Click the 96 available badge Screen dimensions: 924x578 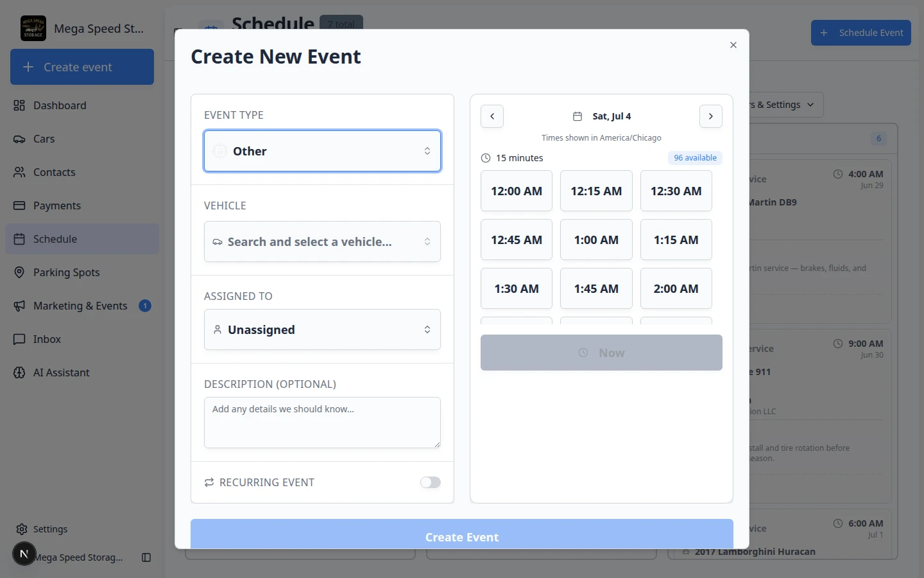point(695,158)
